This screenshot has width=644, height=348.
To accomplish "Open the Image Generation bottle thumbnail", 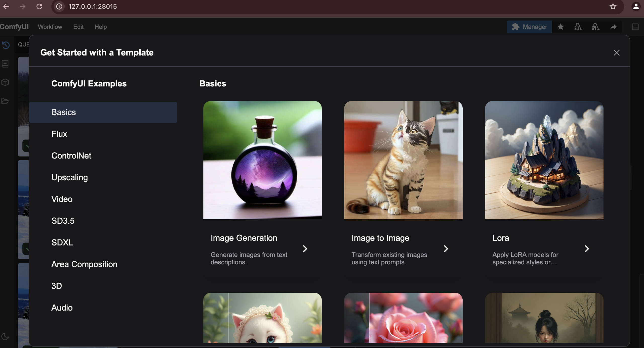I will click(262, 160).
